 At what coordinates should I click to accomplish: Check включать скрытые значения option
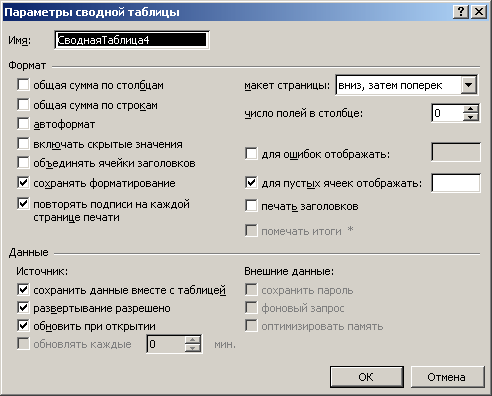point(23,144)
